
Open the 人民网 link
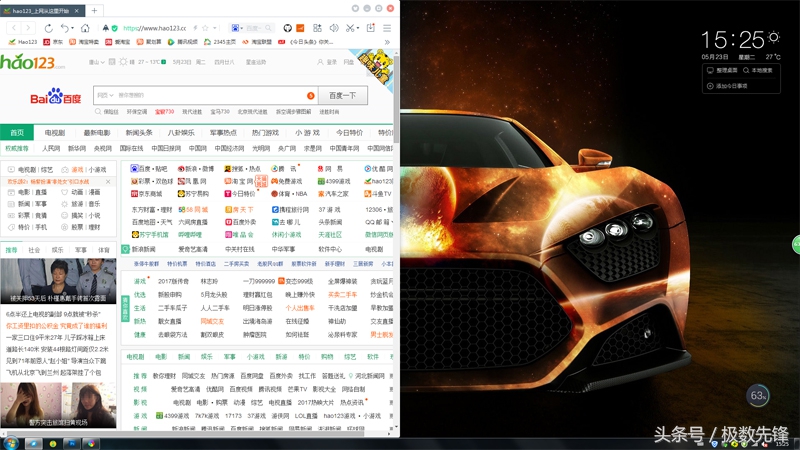click(x=51, y=148)
